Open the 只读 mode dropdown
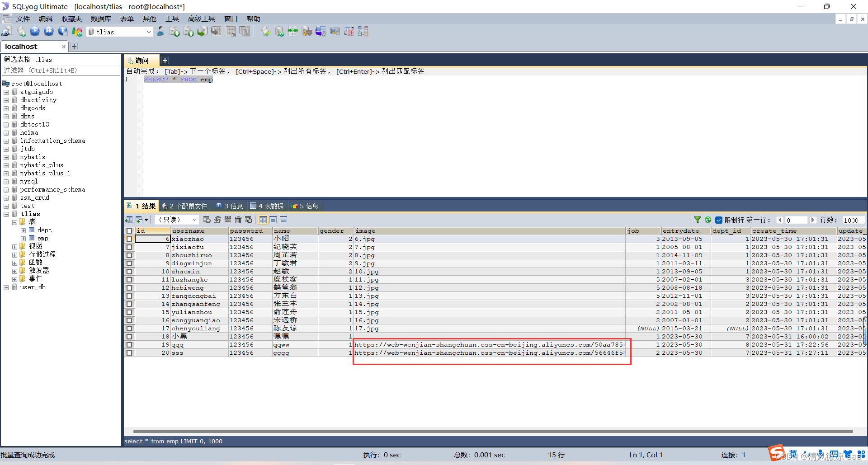 coord(194,220)
